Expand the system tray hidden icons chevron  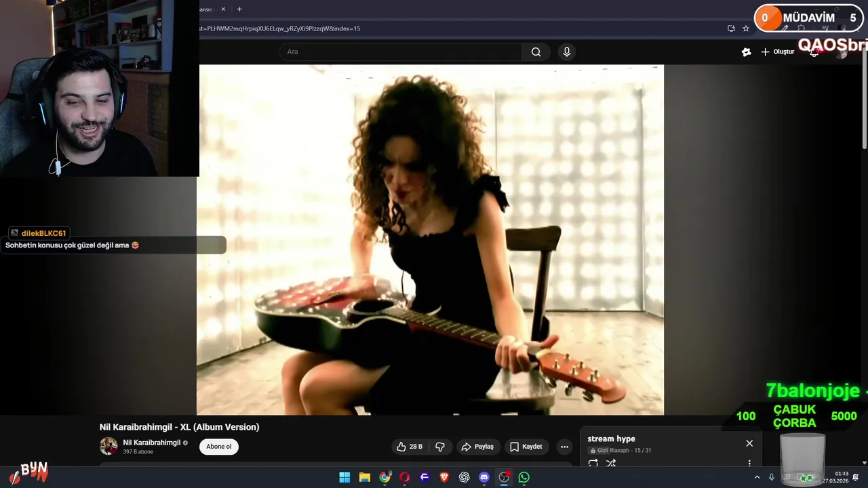coord(757,477)
